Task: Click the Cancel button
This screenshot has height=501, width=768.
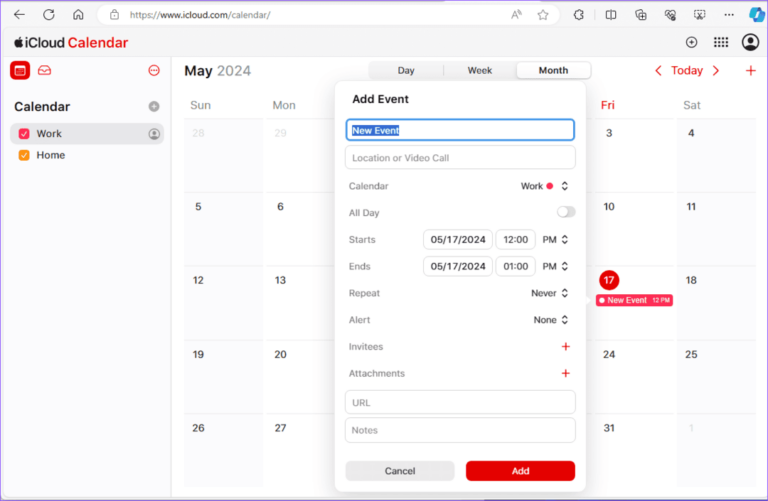Action: (400, 471)
